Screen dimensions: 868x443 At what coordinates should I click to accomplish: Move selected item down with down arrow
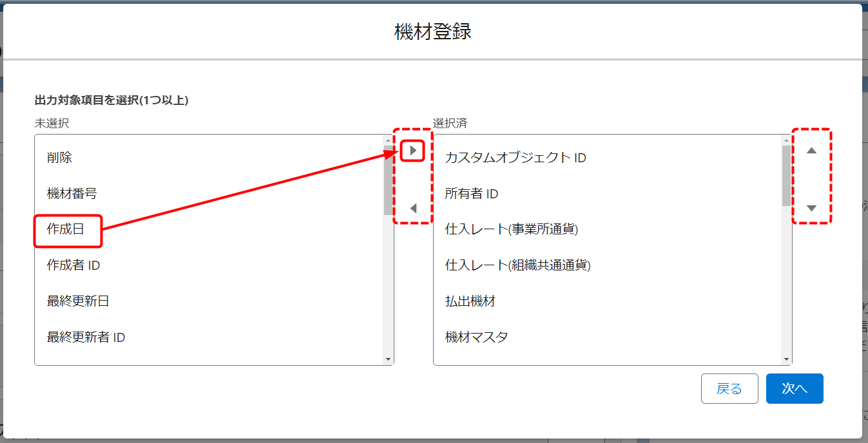(811, 208)
